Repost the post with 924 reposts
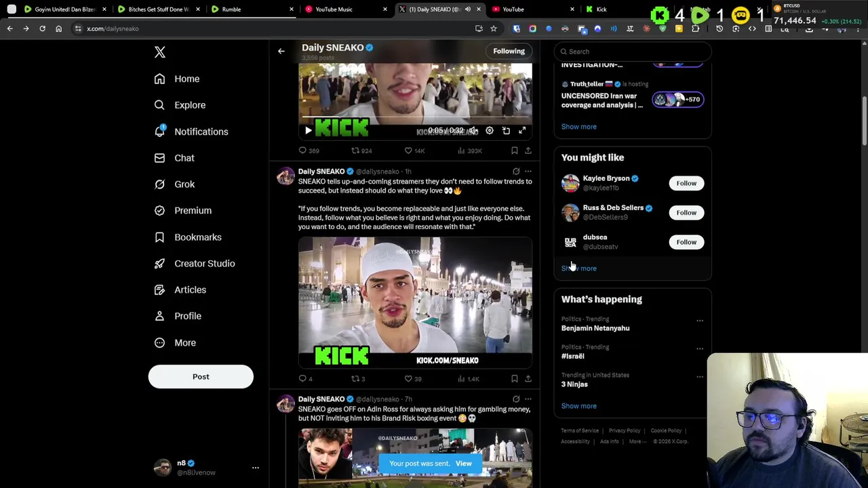The height and width of the screenshot is (488, 868). (x=361, y=150)
